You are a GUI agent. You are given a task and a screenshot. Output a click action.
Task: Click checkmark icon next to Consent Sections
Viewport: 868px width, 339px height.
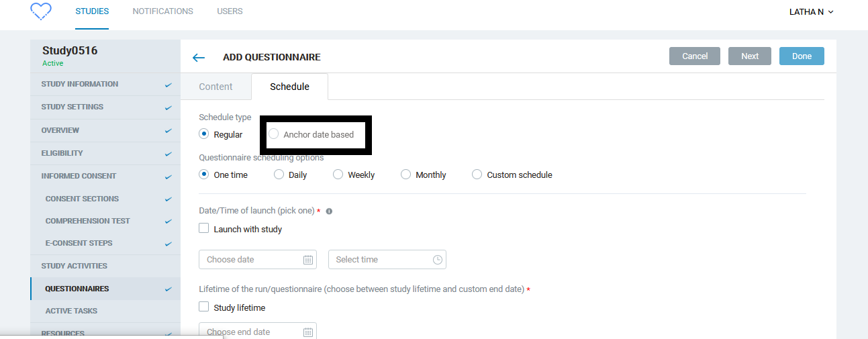168,199
